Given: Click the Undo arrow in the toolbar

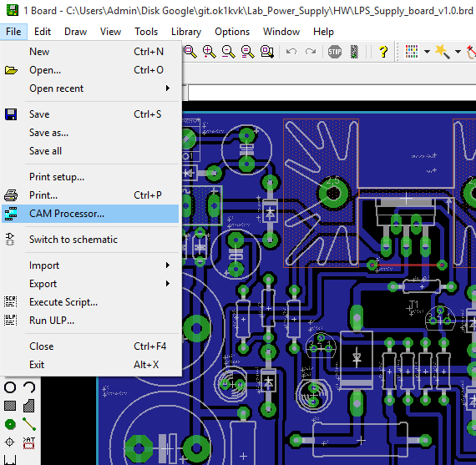Looking at the screenshot, I should pyautogui.click(x=291, y=52).
